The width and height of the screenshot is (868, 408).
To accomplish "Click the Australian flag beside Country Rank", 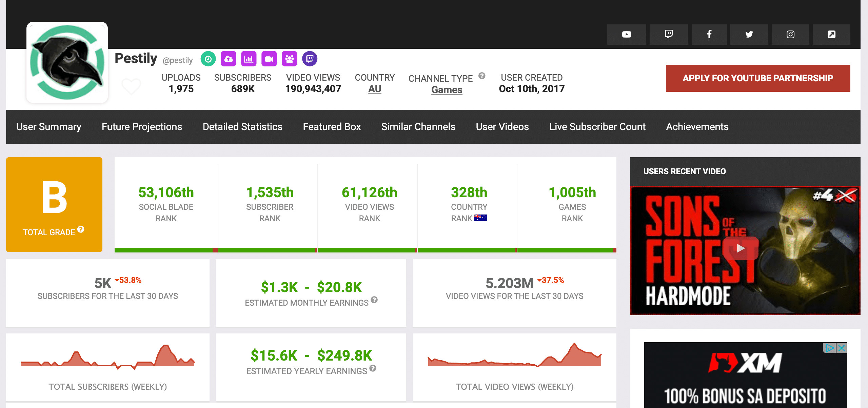I will tap(481, 218).
